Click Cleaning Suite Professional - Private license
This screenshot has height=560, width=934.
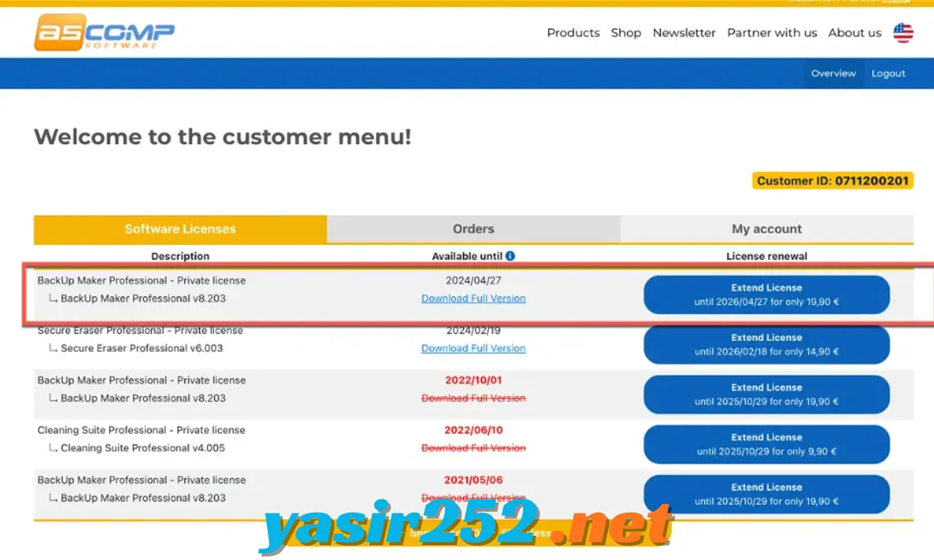point(141,430)
